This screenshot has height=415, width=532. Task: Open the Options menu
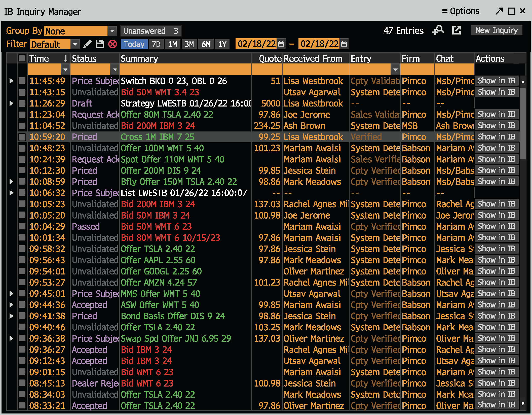tap(461, 11)
